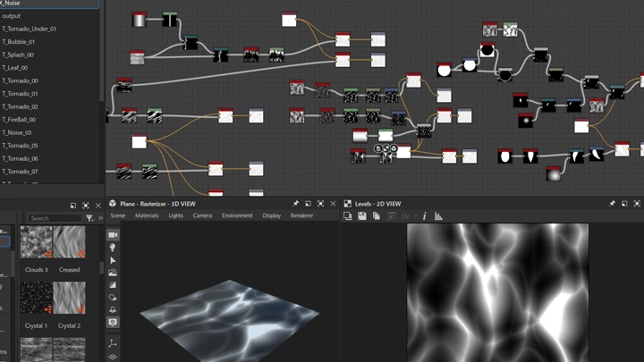
Task: Select T_Tornado_Under_01 in the explorer list
Action: point(50,29)
